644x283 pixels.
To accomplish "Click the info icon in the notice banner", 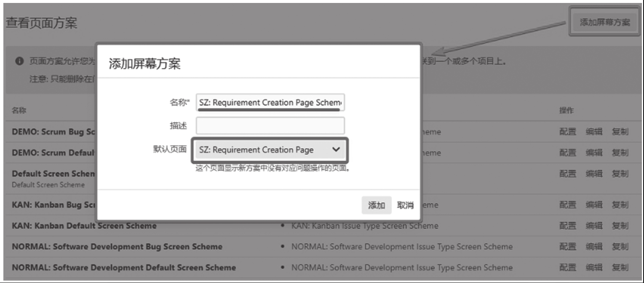I will (19, 62).
